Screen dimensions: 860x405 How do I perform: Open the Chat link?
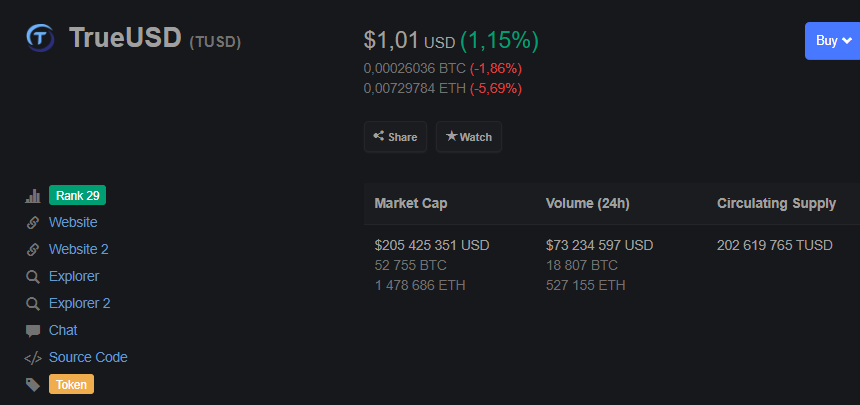pos(63,330)
